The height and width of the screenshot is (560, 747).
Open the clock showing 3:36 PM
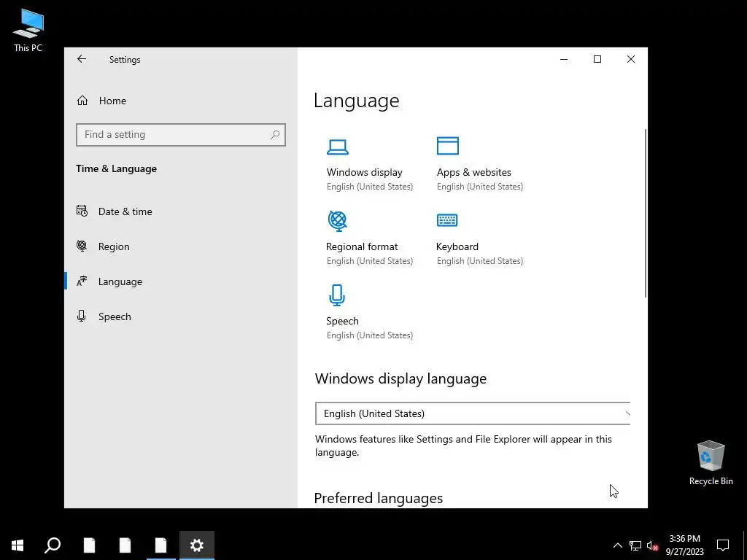pos(684,545)
